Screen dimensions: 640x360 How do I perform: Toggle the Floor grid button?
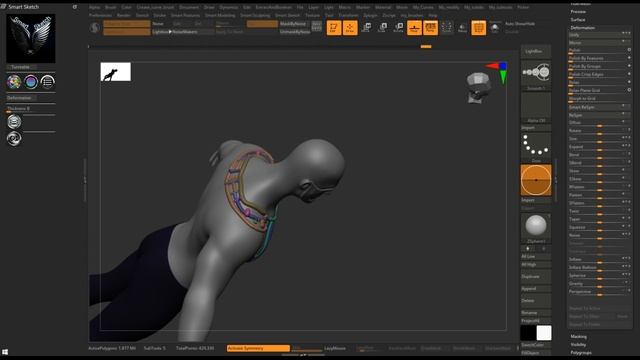[414, 28]
